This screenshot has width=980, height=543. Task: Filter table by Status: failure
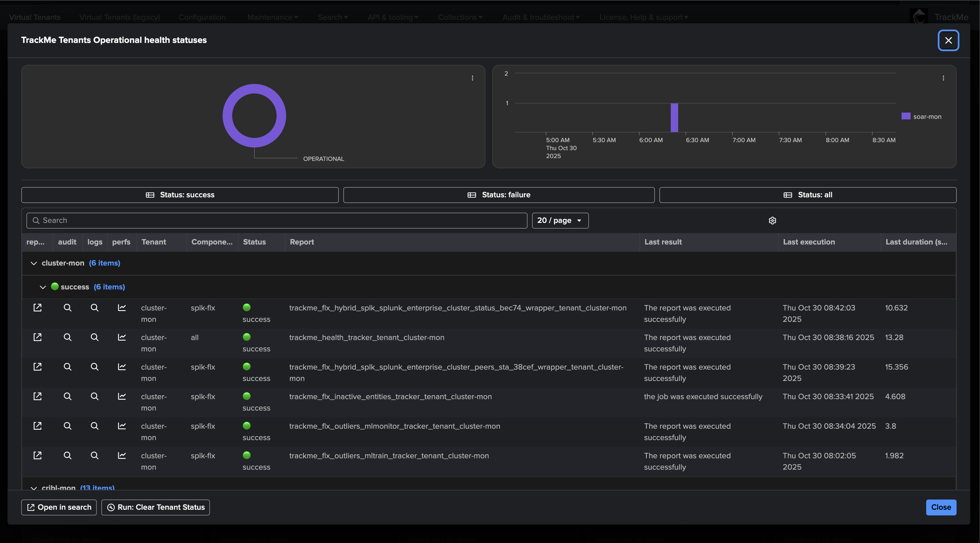[499, 195]
